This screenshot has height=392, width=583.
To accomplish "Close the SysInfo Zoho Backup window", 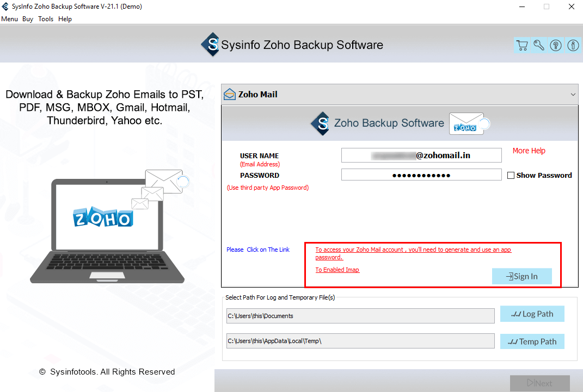I will coord(572,7).
